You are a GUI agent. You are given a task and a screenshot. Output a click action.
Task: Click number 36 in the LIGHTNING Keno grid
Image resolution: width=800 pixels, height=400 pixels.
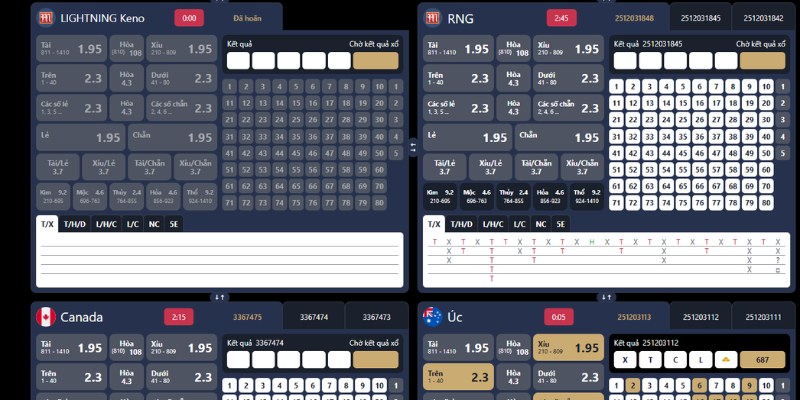[312, 136]
